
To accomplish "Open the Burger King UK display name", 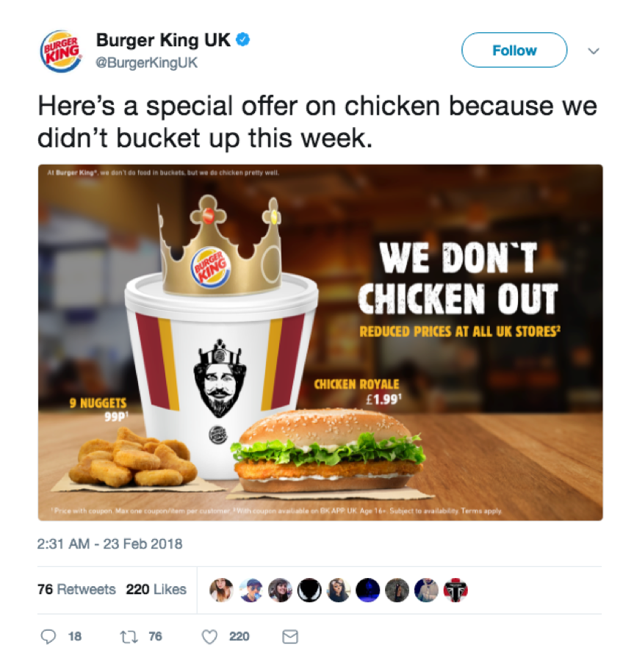I will (x=163, y=40).
